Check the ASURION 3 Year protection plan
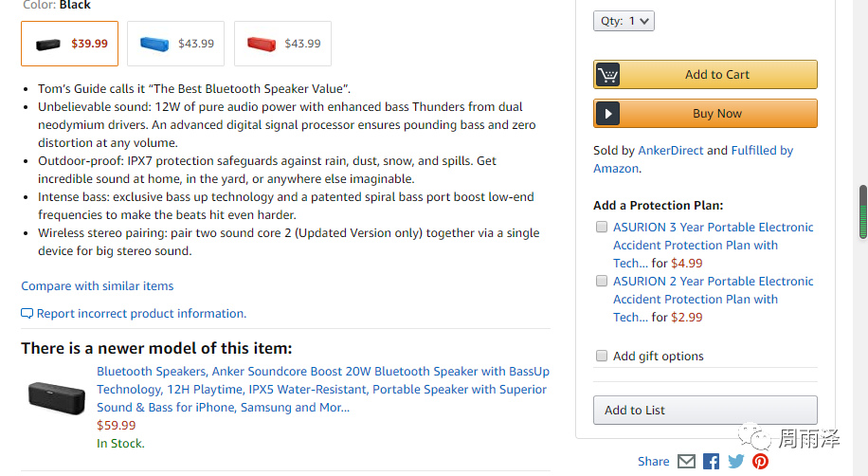868x476 pixels. [602, 228]
